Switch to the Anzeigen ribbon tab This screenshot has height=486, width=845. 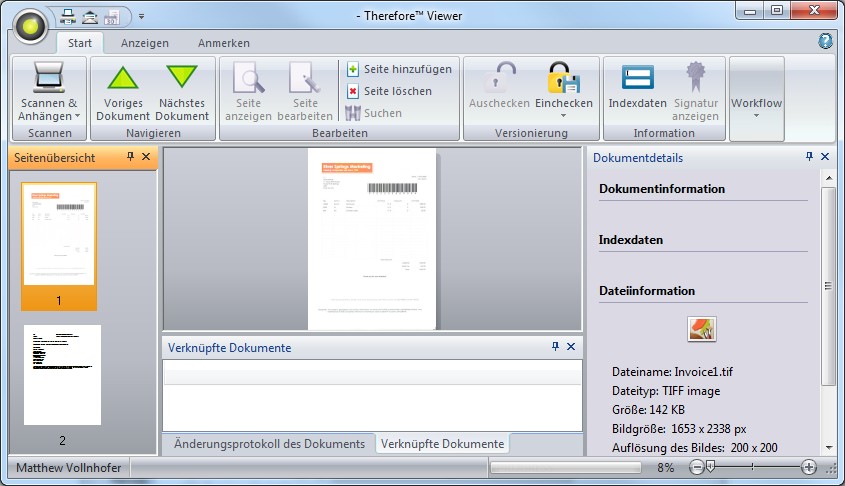click(x=145, y=43)
